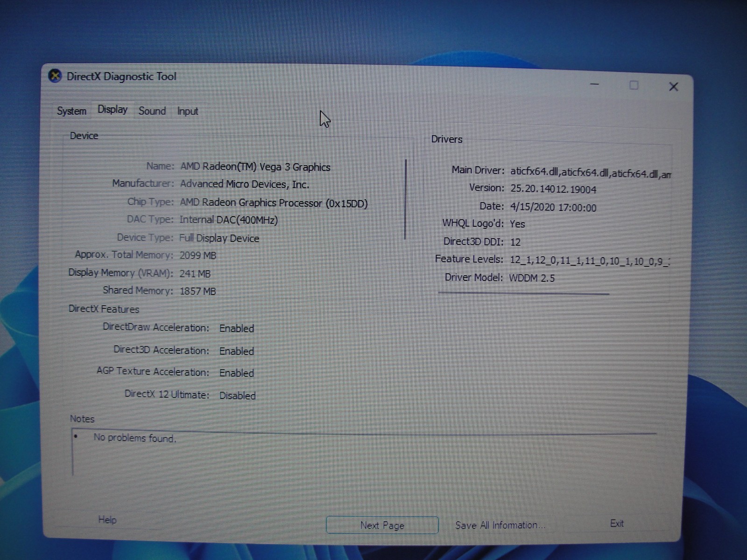The height and width of the screenshot is (560, 747).
Task: Click total memory value '2099 MB'
Action: (x=198, y=255)
